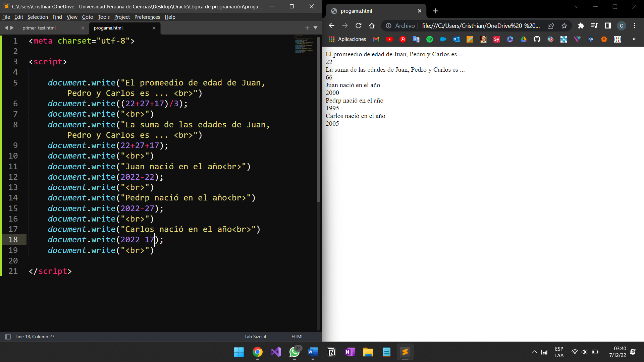
Task: Open the Selection menu
Action: coord(38,17)
